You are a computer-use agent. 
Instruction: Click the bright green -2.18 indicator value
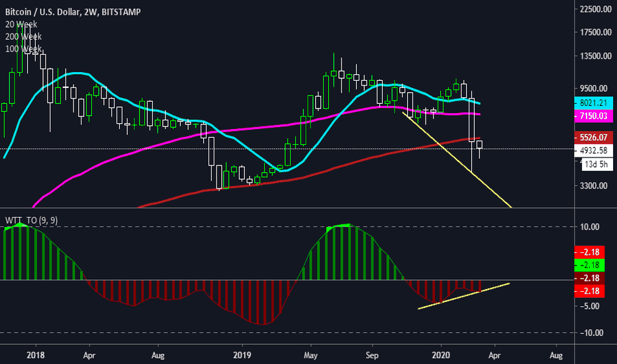[589, 265]
